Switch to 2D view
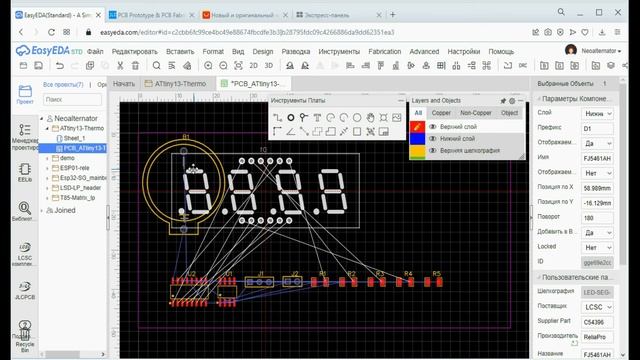Image resolution: width=640 pixels, height=360 pixels. tap(253, 65)
